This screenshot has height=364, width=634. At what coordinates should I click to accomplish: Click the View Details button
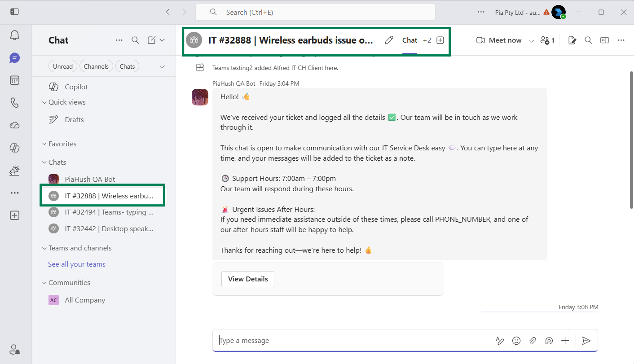pyautogui.click(x=248, y=279)
